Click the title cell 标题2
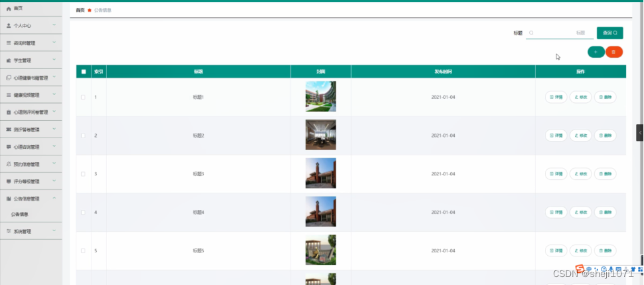 tap(199, 136)
